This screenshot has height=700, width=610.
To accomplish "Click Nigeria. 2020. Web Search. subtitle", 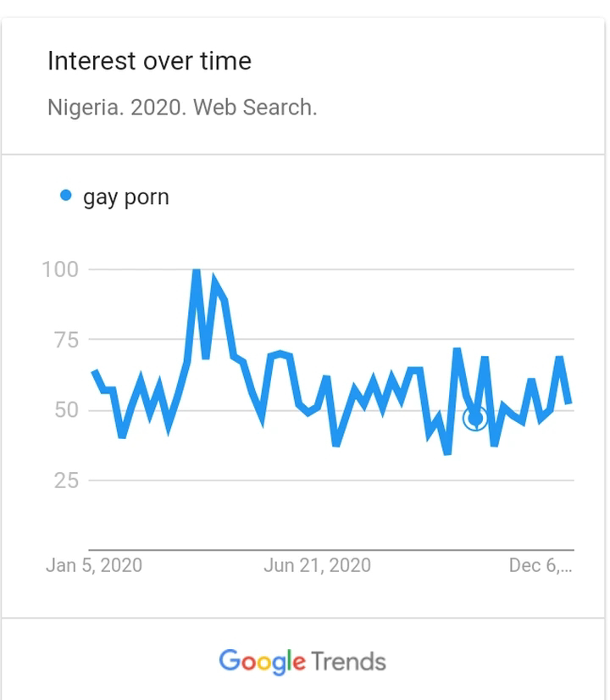I will 182,108.
